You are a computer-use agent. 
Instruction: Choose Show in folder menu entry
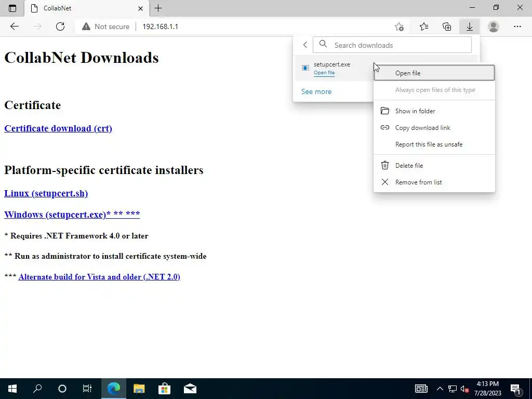(434, 111)
